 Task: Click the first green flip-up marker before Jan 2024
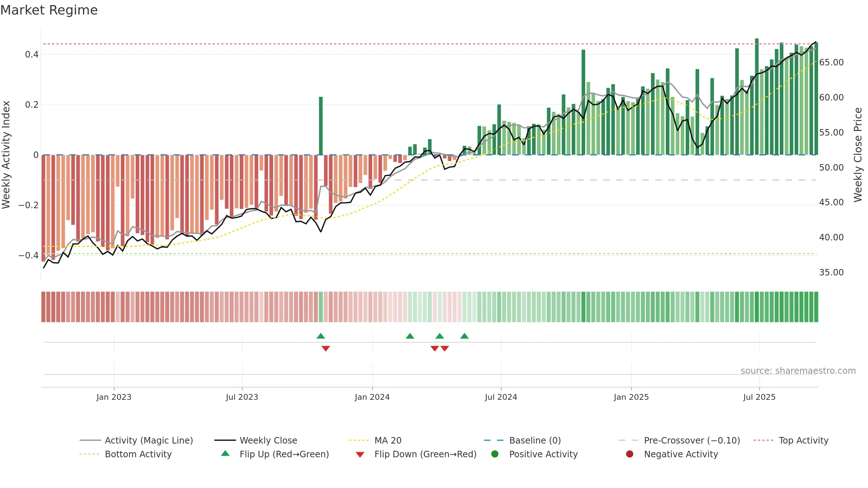coord(321,336)
